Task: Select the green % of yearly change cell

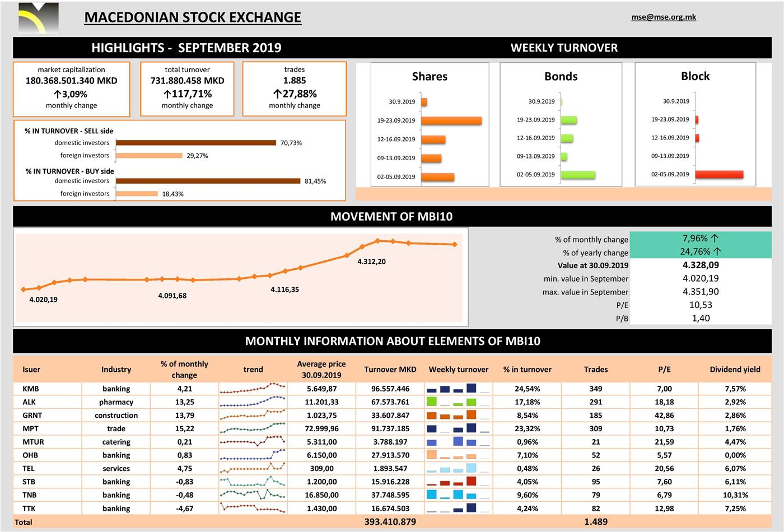Action: click(700, 252)
